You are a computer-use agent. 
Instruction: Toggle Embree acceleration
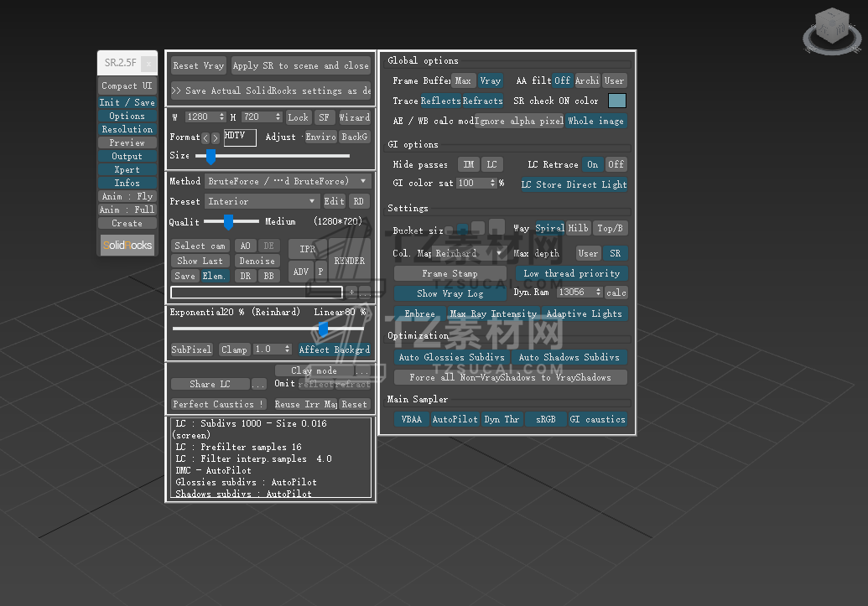click(x=419, y=313)
